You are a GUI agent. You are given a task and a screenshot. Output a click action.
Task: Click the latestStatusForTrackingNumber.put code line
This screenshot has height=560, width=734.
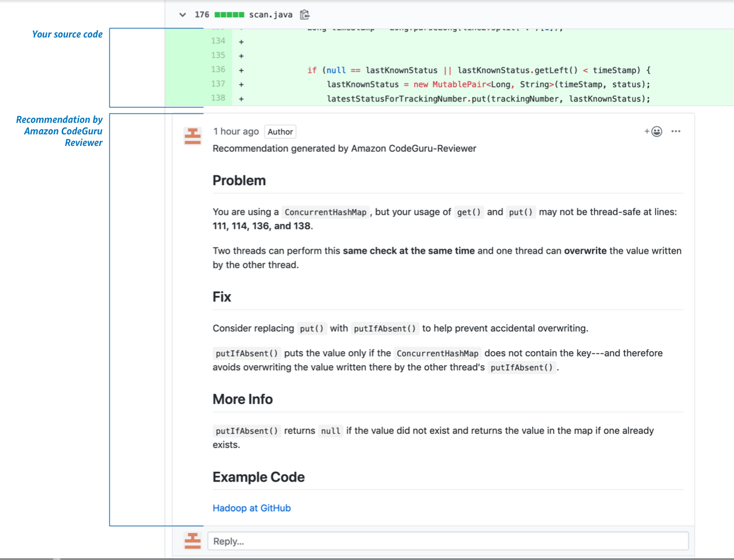[488, 99]
